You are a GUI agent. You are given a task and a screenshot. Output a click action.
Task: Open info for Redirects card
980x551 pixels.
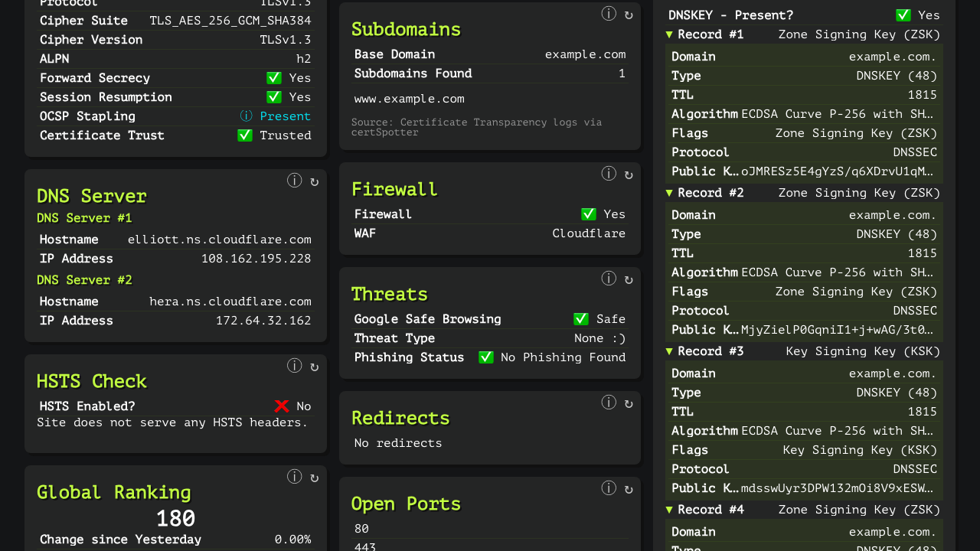point(609,403)
